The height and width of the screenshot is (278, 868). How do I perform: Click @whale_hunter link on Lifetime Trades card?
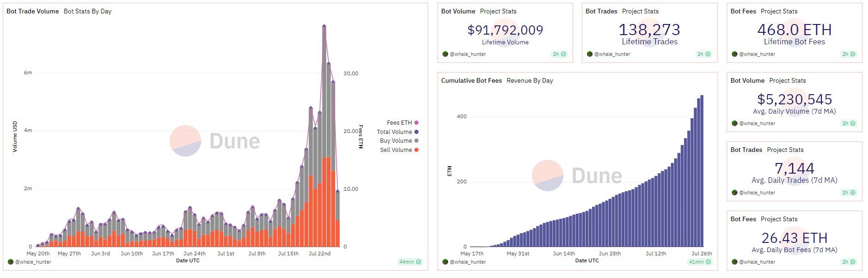tap(612, 54)
